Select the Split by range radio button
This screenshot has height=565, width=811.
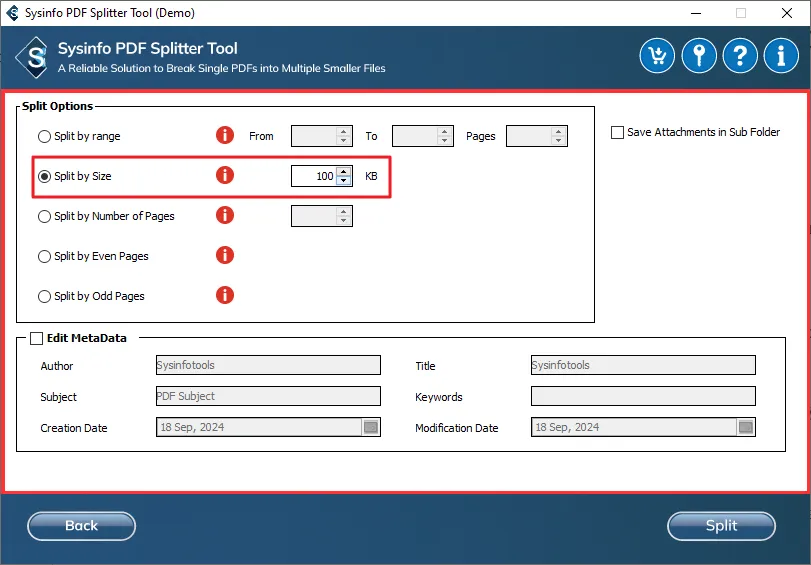coord(44,136)
